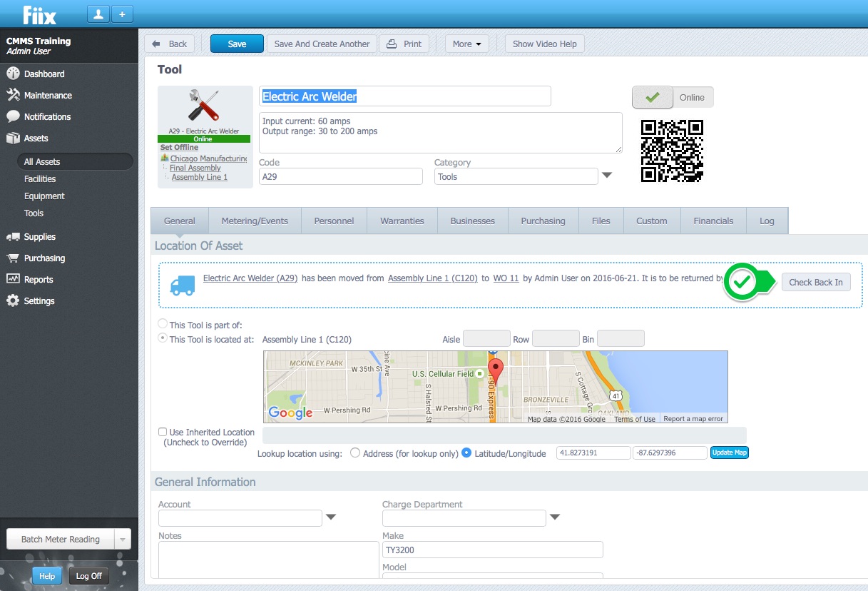Click the plus icon in top header
This screenshot has height=591, width=868.
tap(122, 14)
